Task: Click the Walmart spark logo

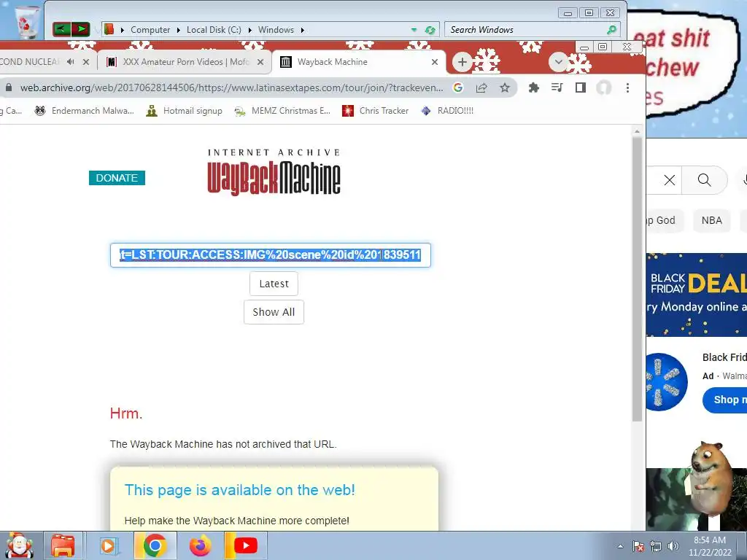Action: 667,382
